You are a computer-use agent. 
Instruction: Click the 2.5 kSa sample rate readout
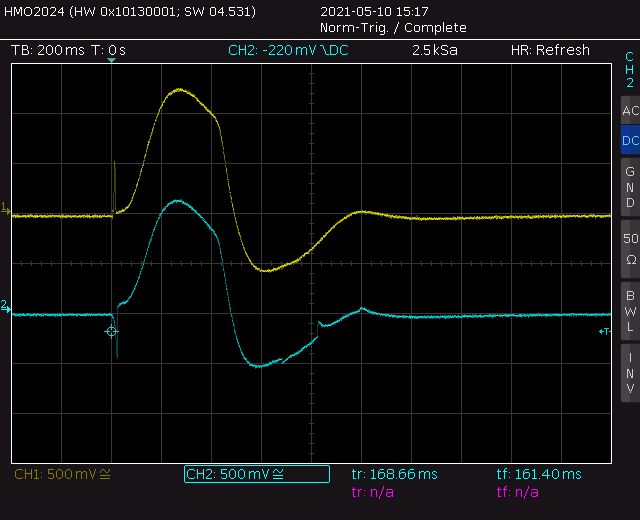tap(435, 50)
